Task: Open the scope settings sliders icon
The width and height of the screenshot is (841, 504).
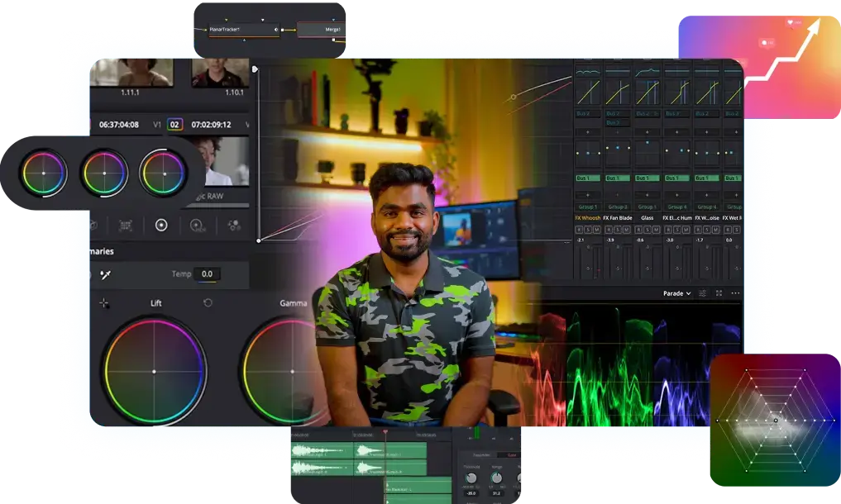Action: click(x=702, y=293)
